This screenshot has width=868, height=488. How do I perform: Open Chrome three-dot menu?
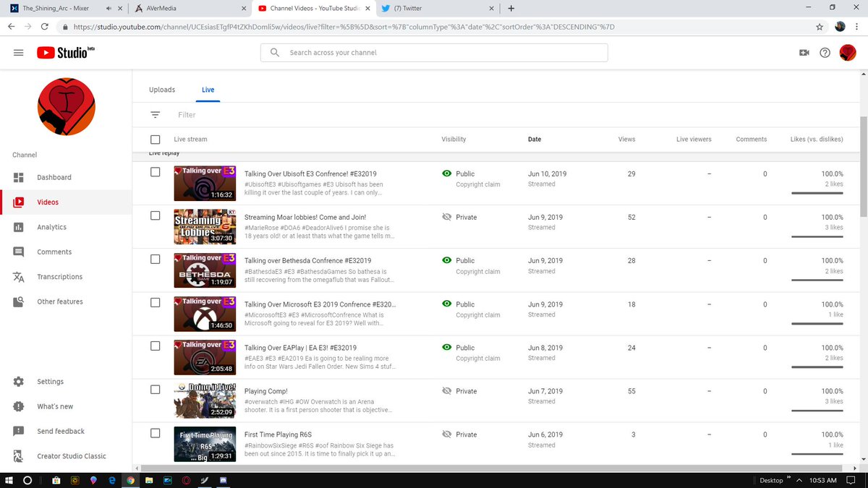tap(858, 27)
